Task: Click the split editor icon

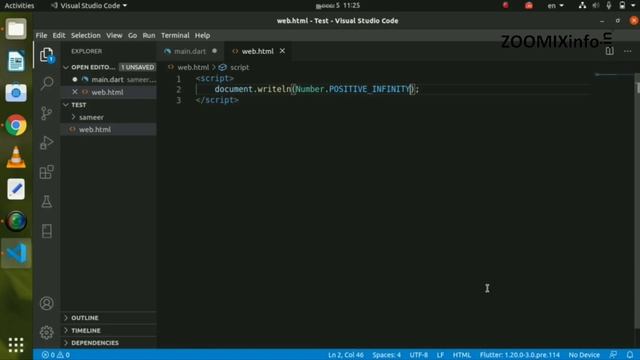Action: tap(609, 51)
